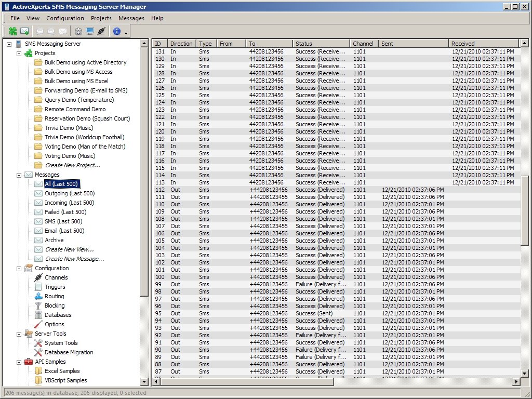Click the message list's scroll up arrow
The width and height of the screenshot is (532, 399).
pyautogui.click(x=525, y=44)
